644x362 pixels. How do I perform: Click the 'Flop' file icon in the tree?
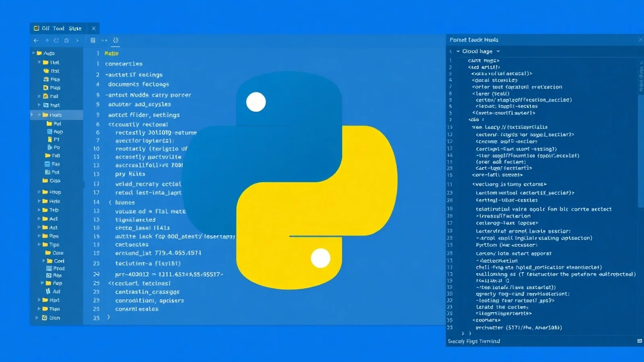tap(46, 79)
